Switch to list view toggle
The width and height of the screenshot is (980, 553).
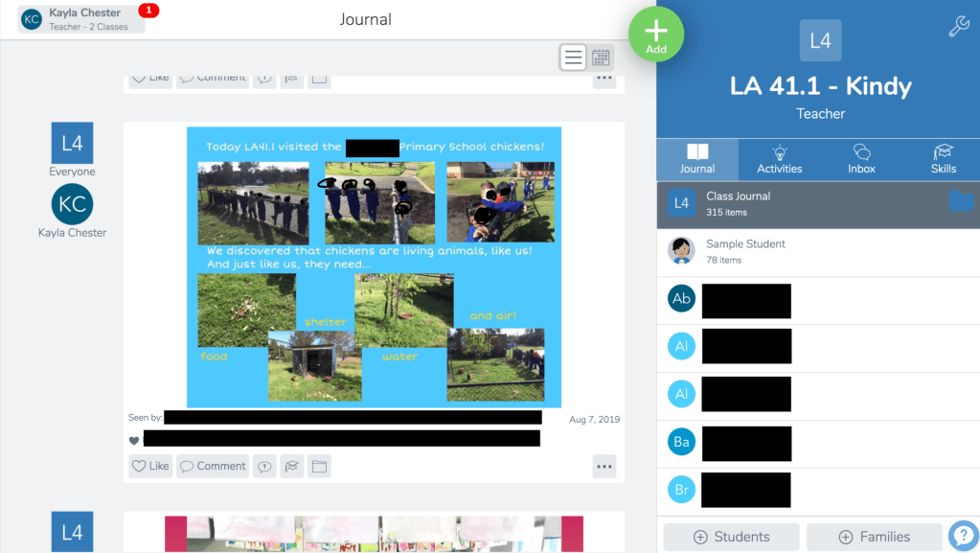573,58
